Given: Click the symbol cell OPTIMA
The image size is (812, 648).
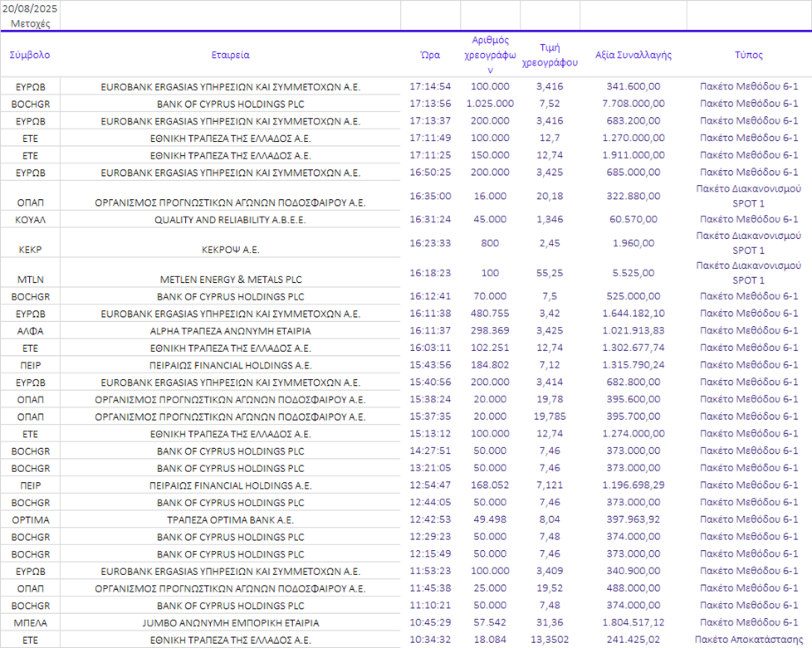Looking at the screenshot, I should (x=30, y=519).
